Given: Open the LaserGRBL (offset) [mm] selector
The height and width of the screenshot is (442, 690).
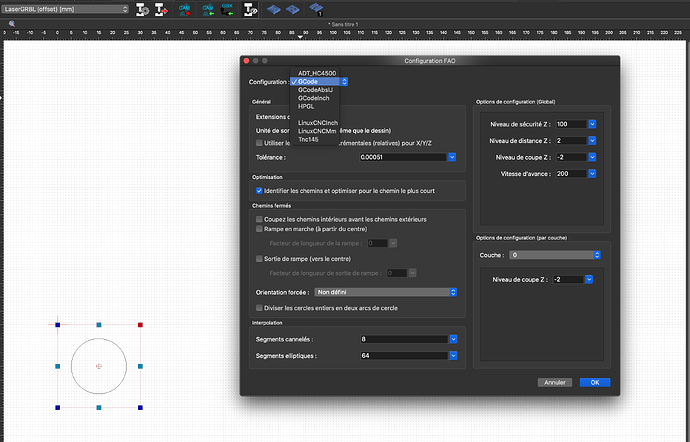Looking at the screenshot, I should click(65, 9).
